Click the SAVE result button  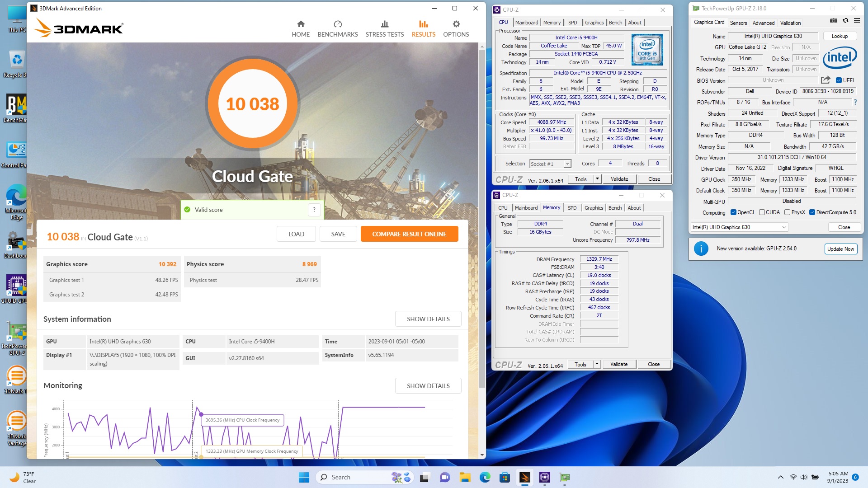click(x=338, y=234)
